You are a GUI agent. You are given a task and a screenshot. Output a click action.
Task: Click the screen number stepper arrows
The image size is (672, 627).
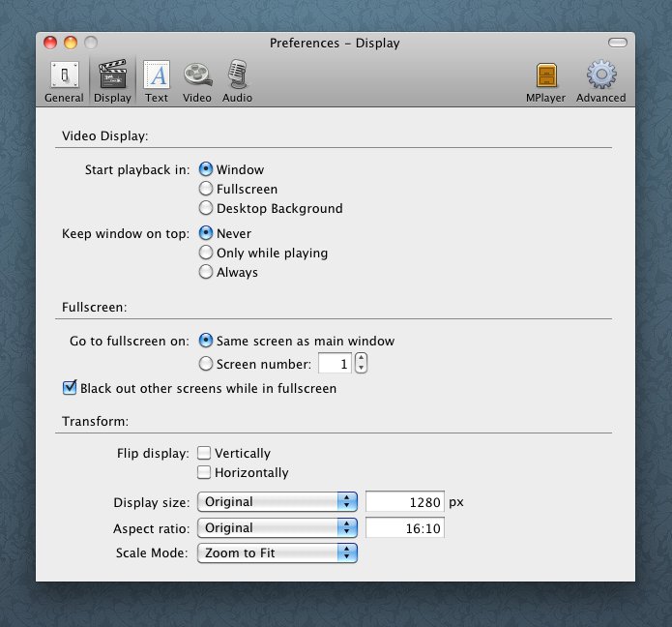(x=362, y=364)
